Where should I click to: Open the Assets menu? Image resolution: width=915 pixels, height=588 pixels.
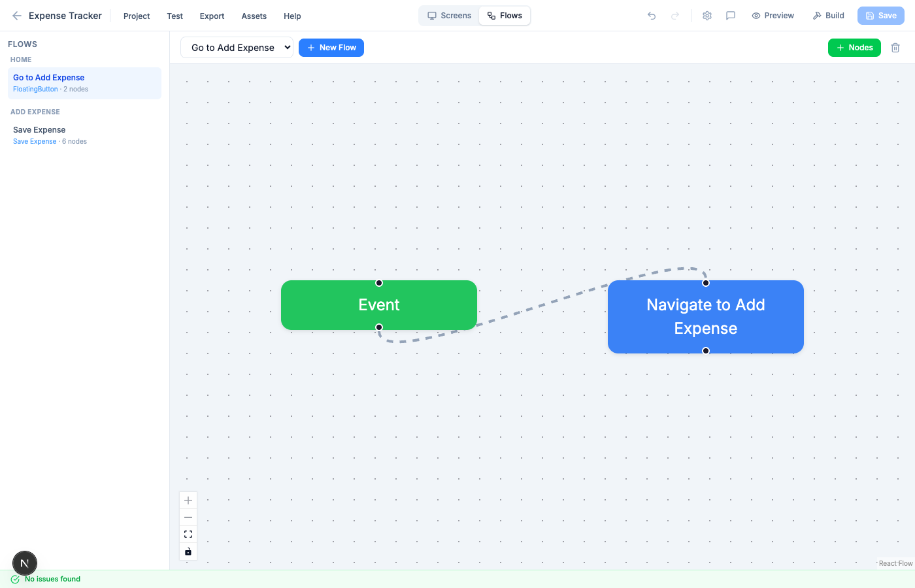pos(254,16)
